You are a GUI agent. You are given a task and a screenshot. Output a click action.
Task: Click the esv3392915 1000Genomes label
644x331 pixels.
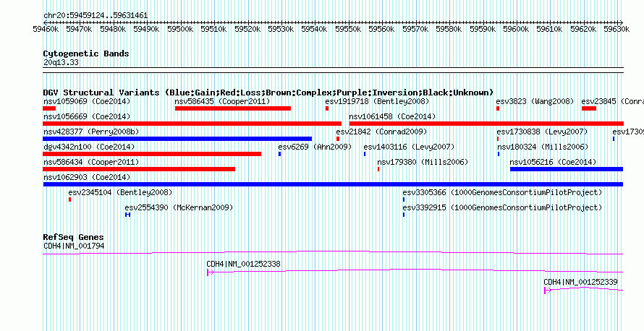point(502,207)
